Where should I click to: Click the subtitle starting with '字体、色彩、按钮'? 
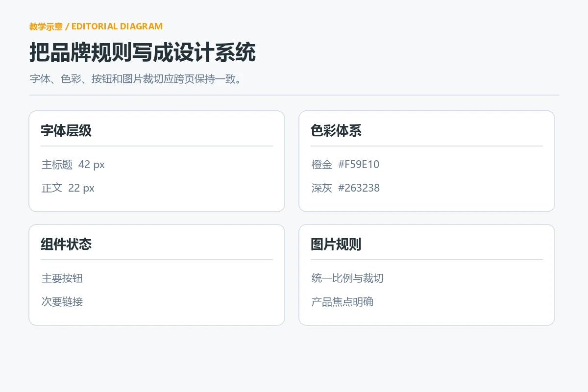[x=136, y=79]
